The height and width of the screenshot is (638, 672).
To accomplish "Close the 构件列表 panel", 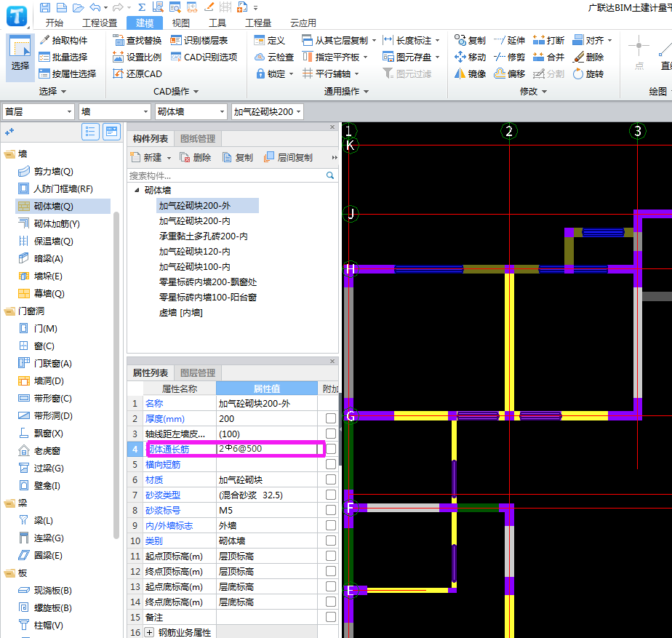I will pyautogui.click(x=332, y=127).
